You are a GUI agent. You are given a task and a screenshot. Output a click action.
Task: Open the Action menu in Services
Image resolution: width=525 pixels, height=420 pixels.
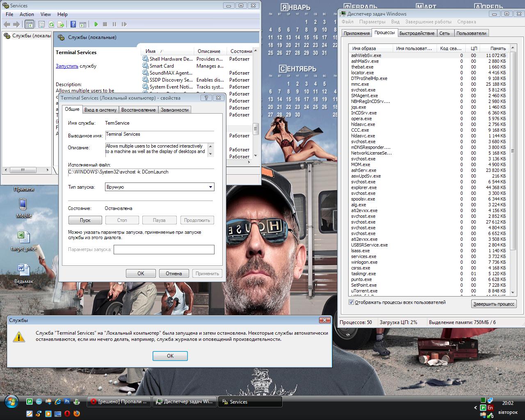[27, 14]
